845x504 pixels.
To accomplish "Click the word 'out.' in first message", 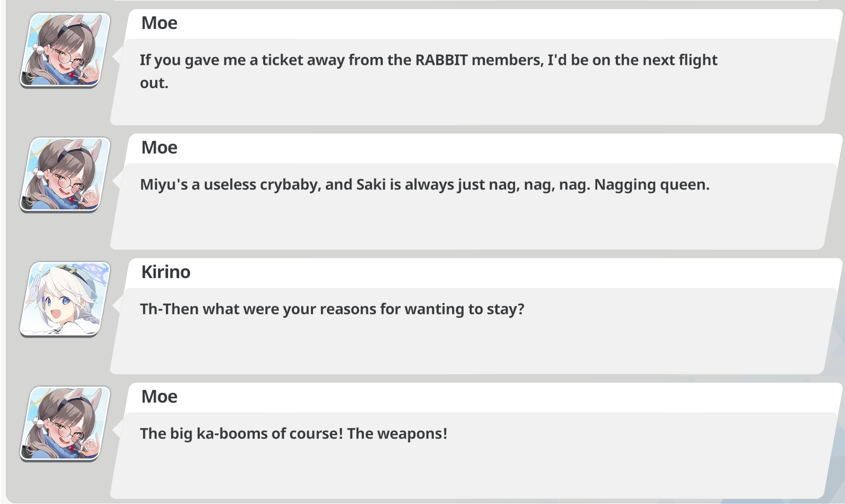I will [154, 83].
